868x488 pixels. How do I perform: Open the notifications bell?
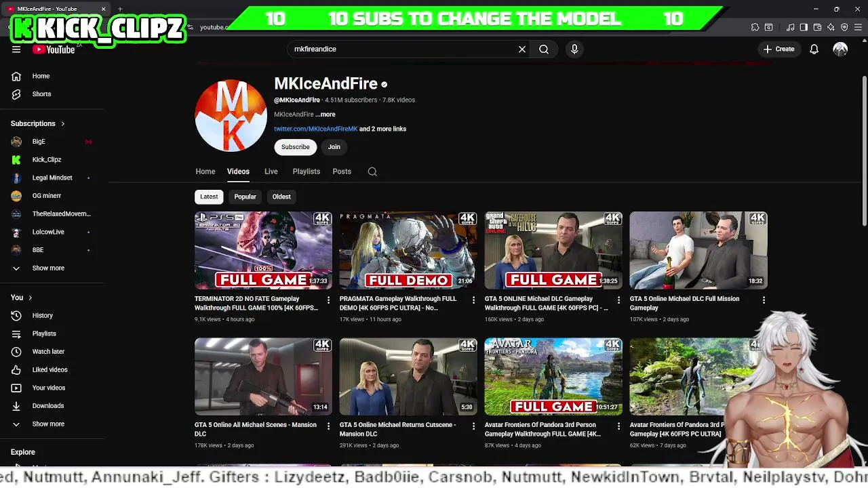[814, 49]
